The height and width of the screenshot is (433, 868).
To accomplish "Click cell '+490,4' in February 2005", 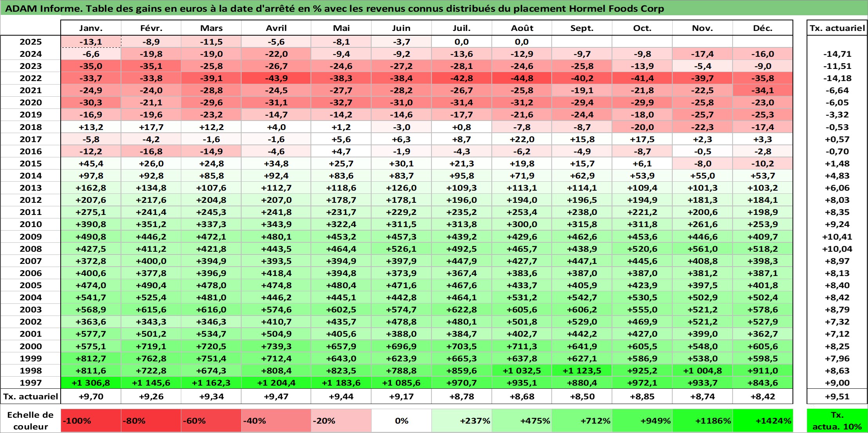I will point(151,285).
